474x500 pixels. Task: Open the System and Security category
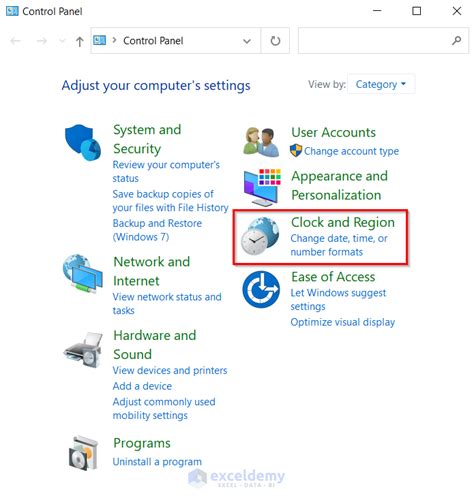tap(147, 139)
